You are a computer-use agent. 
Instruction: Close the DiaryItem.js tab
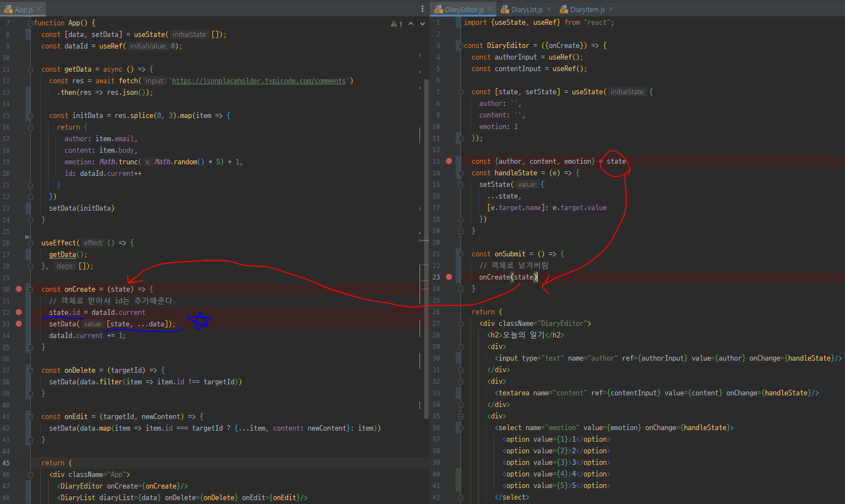(x=611, y=9)
